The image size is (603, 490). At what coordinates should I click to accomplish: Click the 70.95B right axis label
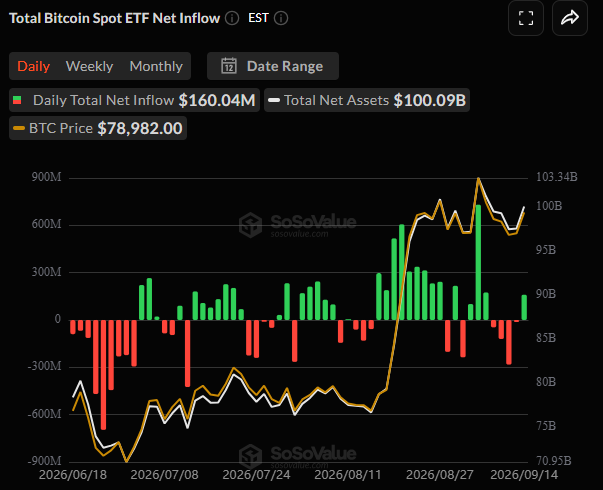pyautogui.click(x=554, y=461)
